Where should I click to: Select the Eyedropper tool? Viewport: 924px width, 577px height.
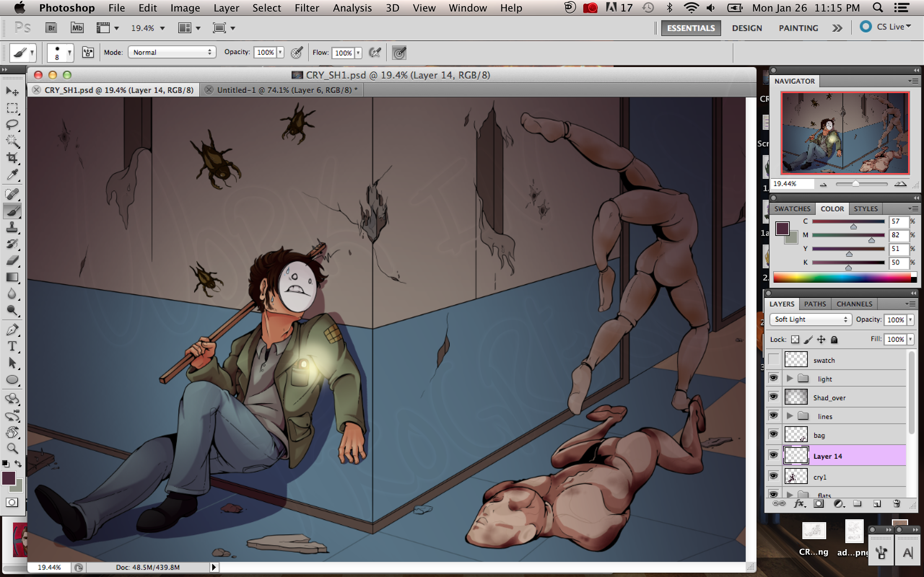pyautogui.click(x=12, y=175)
